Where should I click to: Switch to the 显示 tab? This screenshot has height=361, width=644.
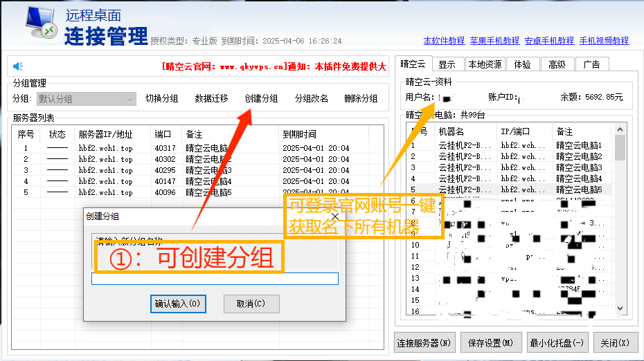pyautogui.click(x=447, y=64)
